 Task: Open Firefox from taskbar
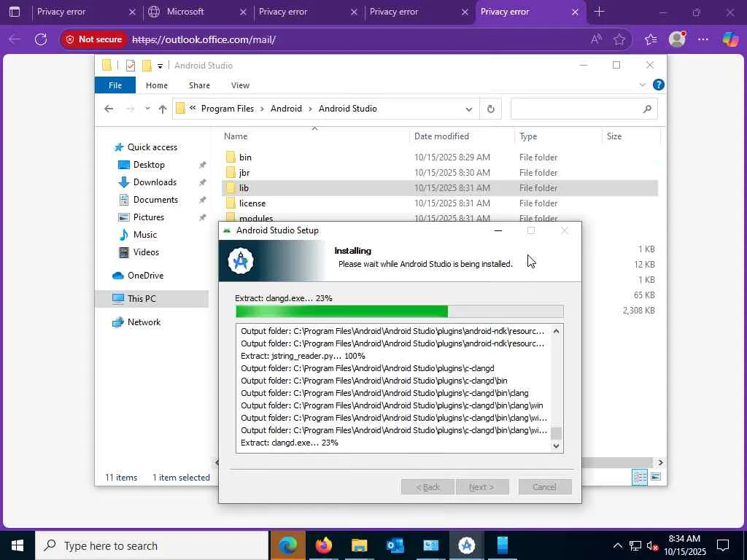(x=324, y=545)
